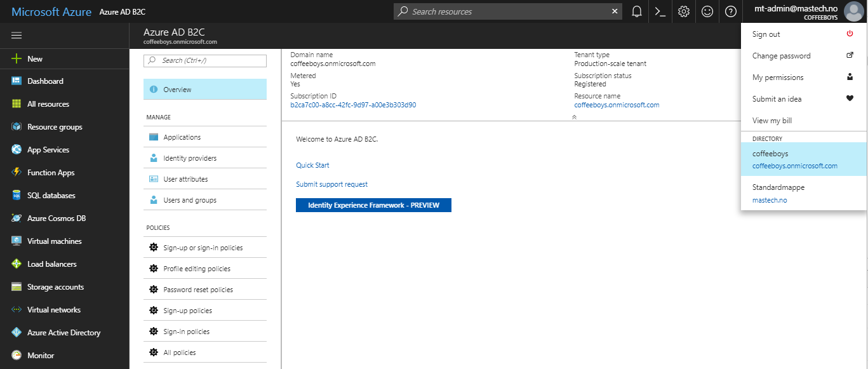
Task: Open the notifications bell icon
Action: (x=636, y=11)
